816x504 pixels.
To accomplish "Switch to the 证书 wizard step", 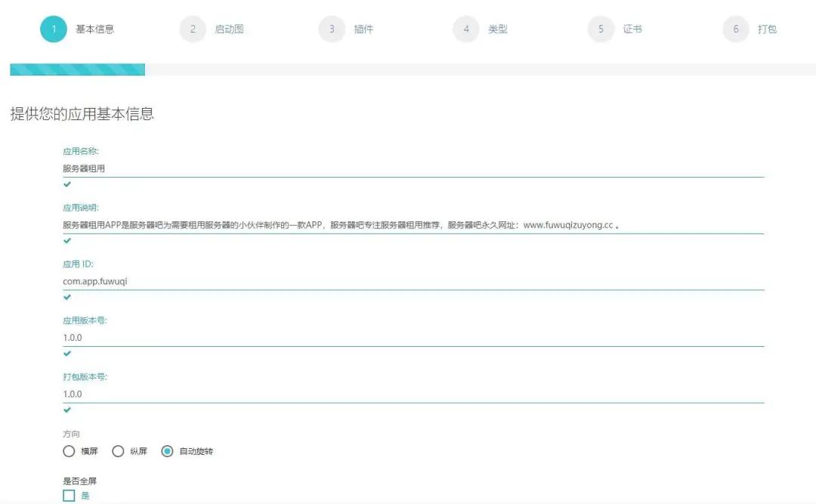I will point(632,29).
